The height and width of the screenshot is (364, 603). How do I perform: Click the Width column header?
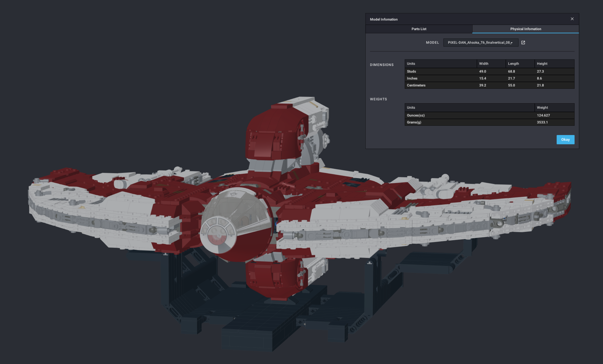click(483, 63)
